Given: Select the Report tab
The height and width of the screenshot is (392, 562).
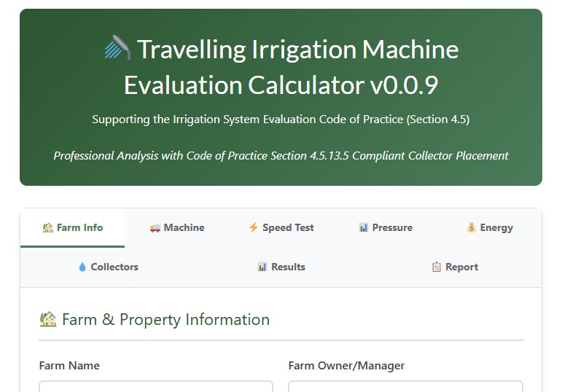Looking at the screenshot, I should click(456, 267).
